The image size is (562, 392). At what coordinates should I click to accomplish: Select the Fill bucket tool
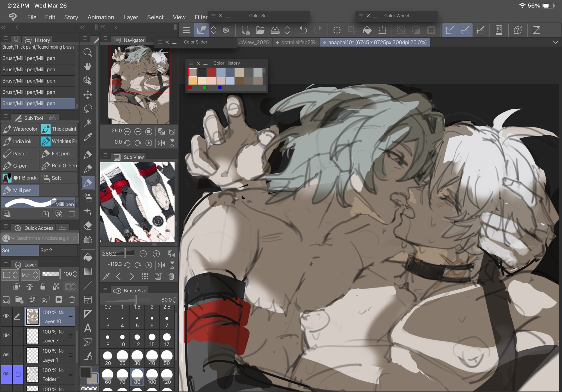[88, 257]
